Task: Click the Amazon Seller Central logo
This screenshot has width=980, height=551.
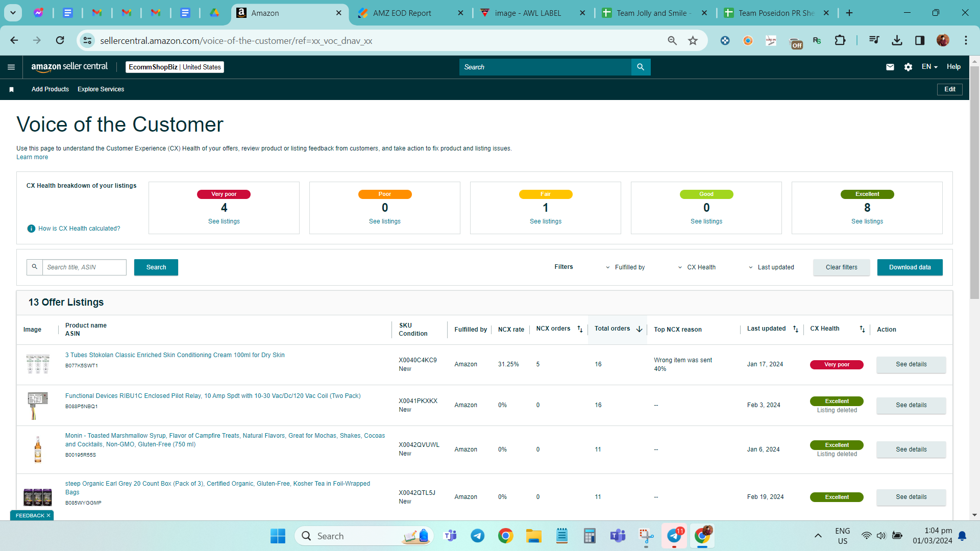Action: point(69,67)
